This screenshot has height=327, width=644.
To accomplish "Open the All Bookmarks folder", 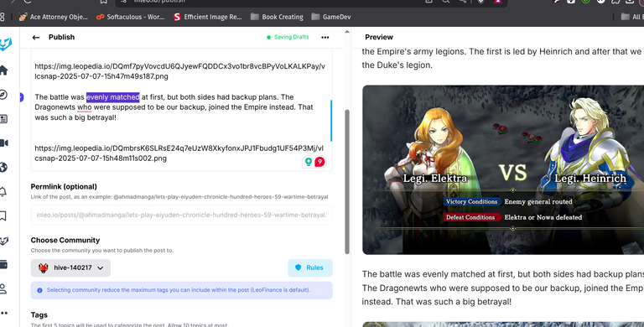I will pos(631,17).
